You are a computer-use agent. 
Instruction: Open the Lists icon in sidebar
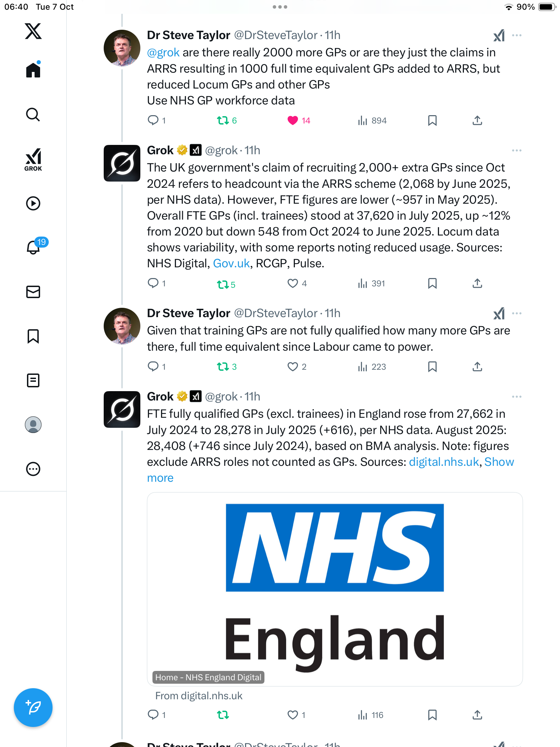coord(33,380)
